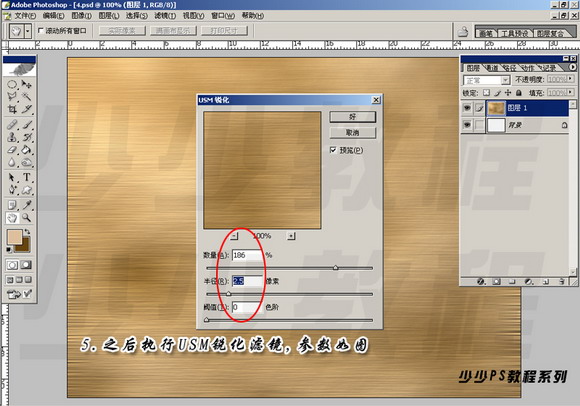Select the Magic Wand tool
Viewport: 580px width, 406px height.
point(27,97)
